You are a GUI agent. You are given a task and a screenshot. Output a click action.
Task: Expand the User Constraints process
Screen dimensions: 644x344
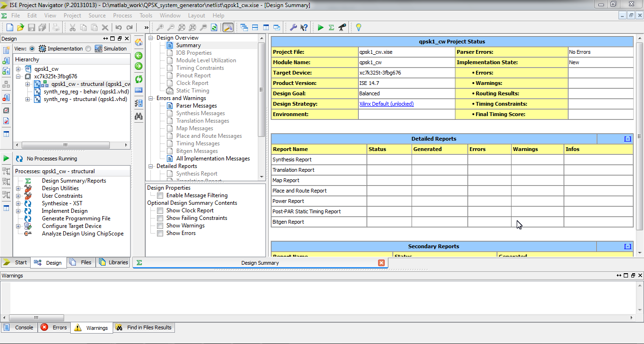click(x=18, y=196)
